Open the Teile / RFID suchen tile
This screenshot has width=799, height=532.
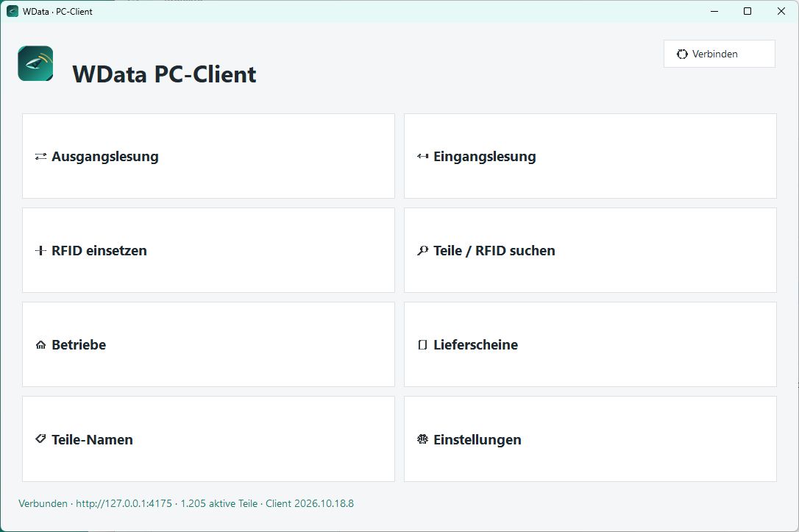click(590, 250)
